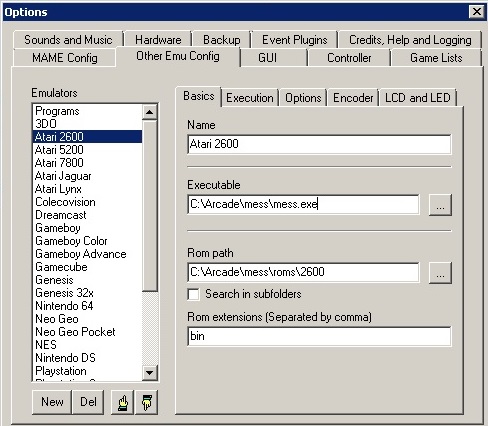Switch to the Game Lists tab
The height and width of the screenshot is (426, 488).
[x=436, y=58]
